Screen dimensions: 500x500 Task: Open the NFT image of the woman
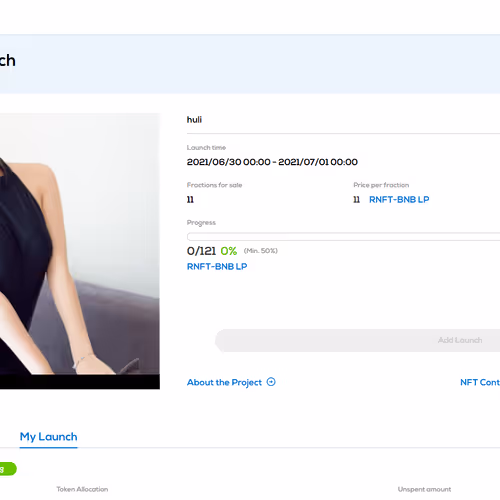click(80, 251)
